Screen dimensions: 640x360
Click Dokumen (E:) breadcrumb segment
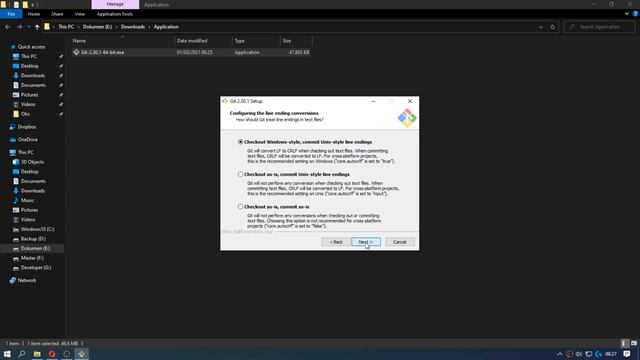click(97, 27)
